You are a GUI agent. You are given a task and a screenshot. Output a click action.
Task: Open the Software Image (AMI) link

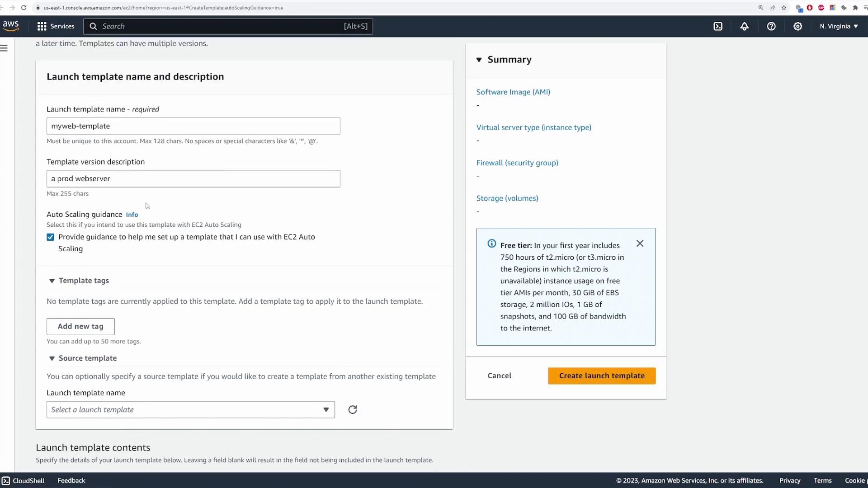tap(513, 92)
